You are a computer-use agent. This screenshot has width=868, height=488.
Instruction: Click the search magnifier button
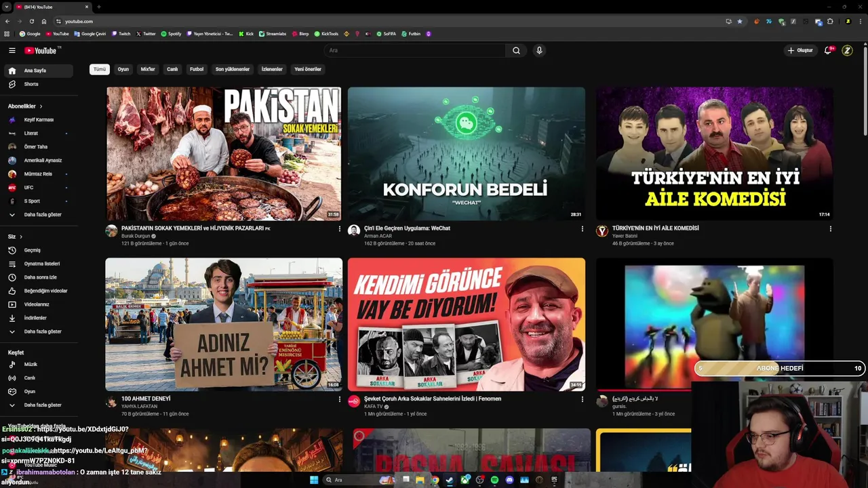click(x=516, y=50)
